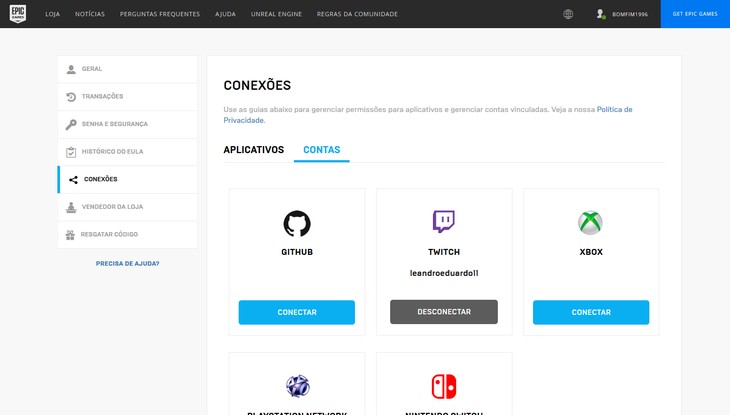Screen dimensions: 730x415
Task: Click the Transações history clock icon
Action: click(x=71, y=97)
